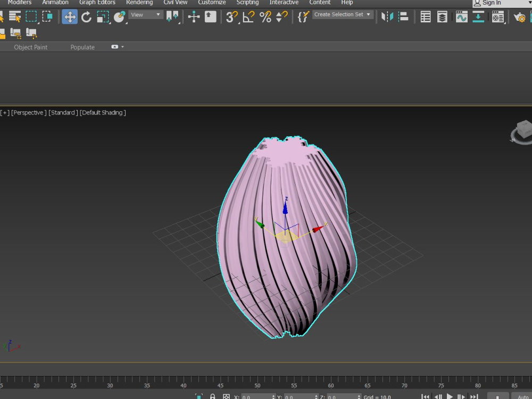Image resolution: width=532 pixels, height=399 pixels.
Task: Toggle Angle Snap
Action: point(248,16)
